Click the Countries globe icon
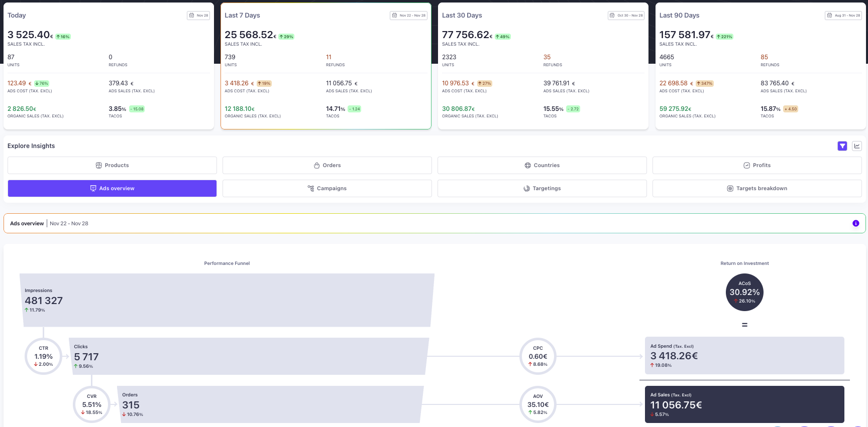The height and width of the screenshot is (427, 868). point(528,166)
